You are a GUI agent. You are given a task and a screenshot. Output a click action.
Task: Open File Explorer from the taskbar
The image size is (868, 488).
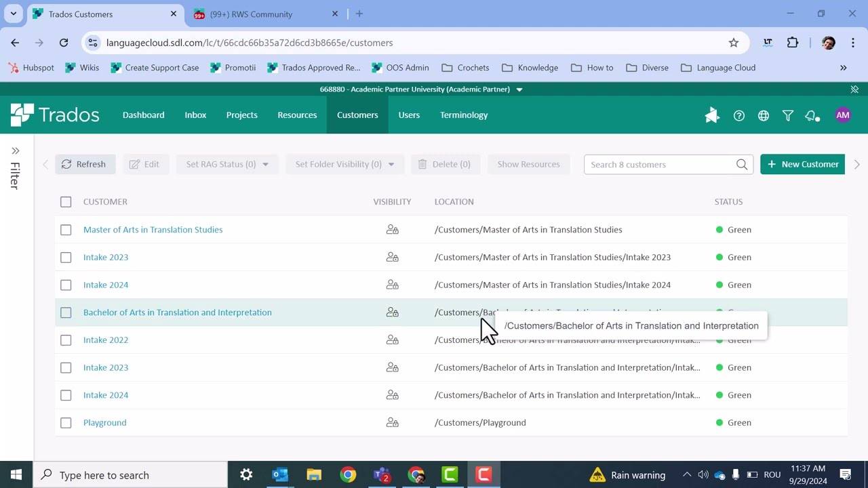pyautogui.click(x=314, y=474)
